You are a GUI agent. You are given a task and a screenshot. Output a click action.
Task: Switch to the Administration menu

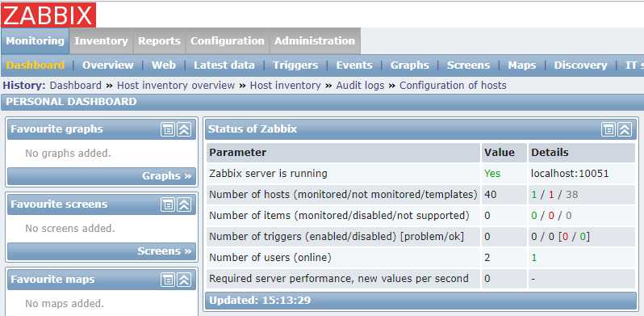(x=315, y=40)
